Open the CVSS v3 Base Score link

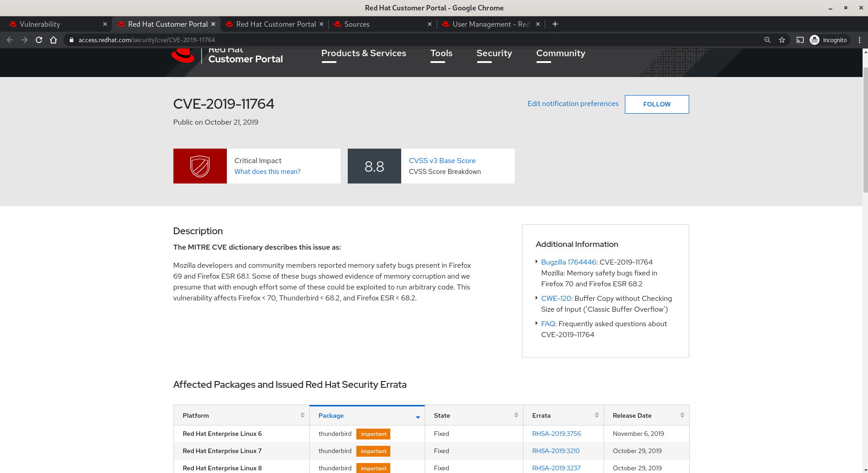442,161
